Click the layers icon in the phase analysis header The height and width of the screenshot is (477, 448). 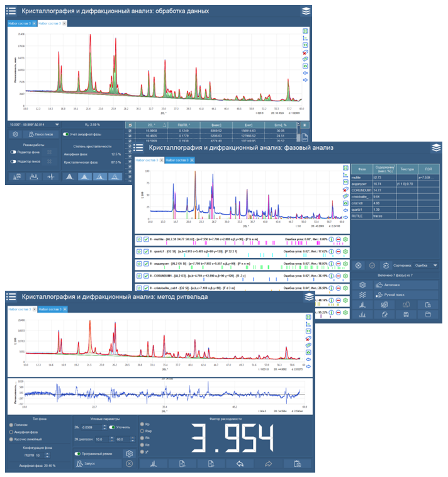tap(436, 148)
